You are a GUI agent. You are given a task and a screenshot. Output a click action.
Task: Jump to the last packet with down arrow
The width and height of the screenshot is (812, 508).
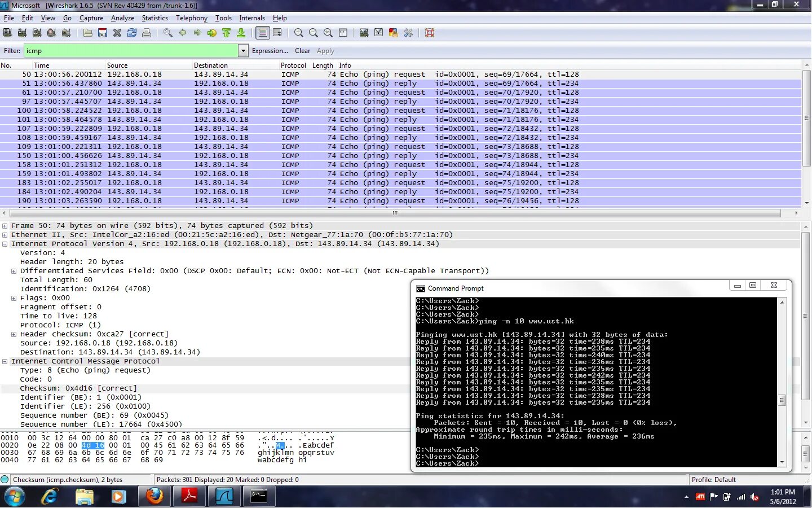tap(241, 33)
